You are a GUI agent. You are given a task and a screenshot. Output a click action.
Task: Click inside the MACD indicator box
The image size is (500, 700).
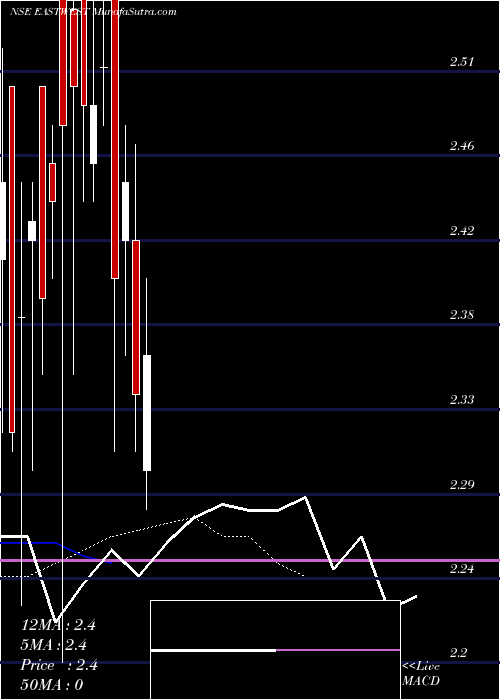click(275, 650)
